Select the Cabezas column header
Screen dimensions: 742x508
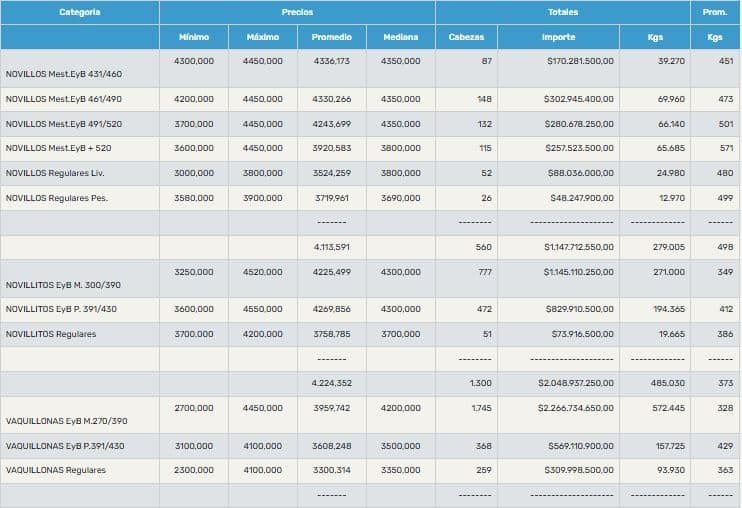pos(466,37)
